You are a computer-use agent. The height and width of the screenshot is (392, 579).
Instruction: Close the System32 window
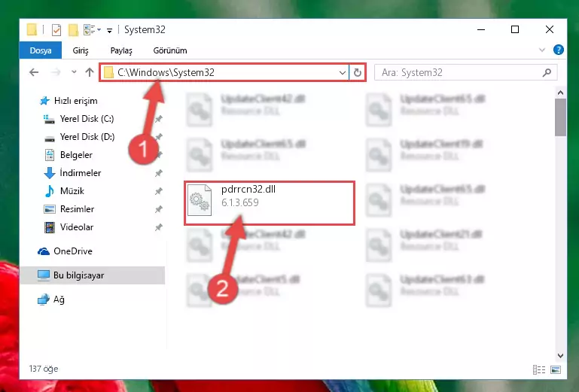(x=550, y=29)
